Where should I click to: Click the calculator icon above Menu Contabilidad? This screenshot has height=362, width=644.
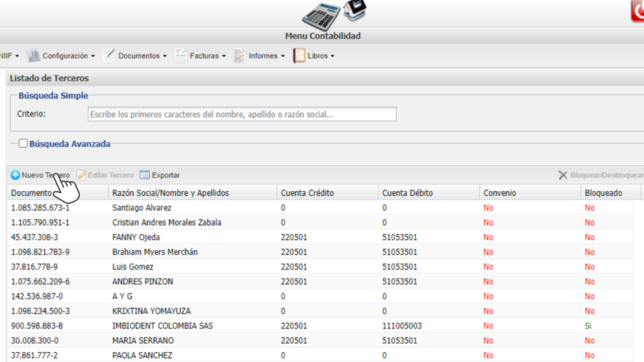pyautogui.click(x=321, y=16)
